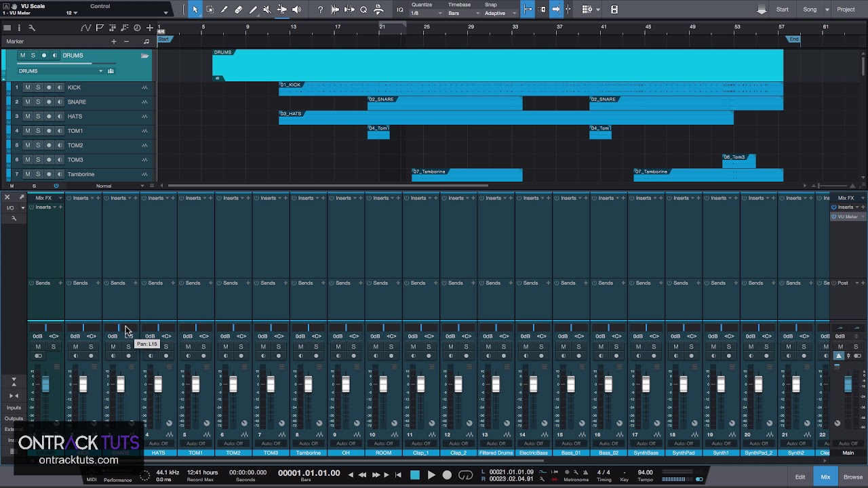Screen dimensions: 868x488
Task: Open the DRUMS folder icon
Action: (144, 56)
